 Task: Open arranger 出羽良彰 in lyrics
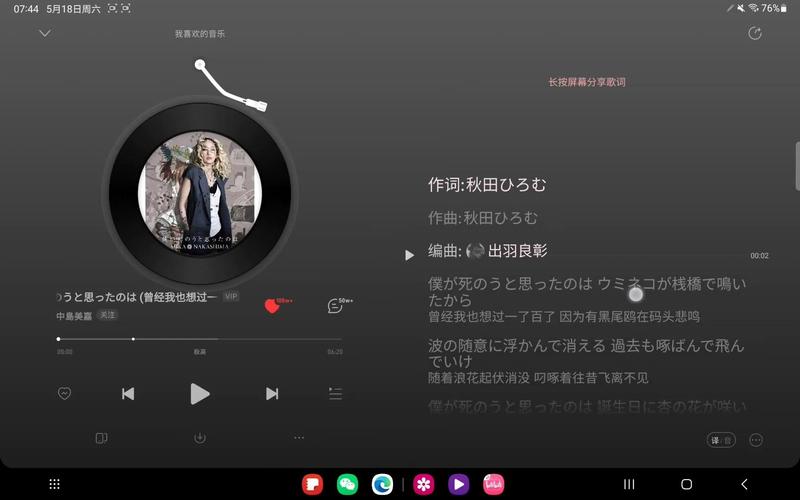(517, 251)
